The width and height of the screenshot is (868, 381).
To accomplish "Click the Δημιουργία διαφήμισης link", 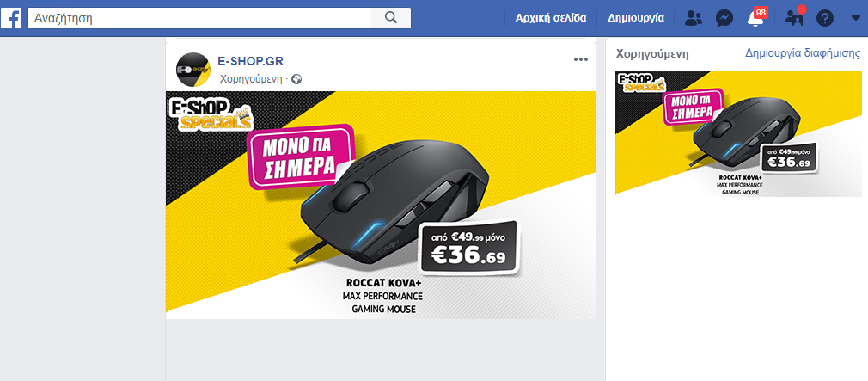I will pos(803,53).
